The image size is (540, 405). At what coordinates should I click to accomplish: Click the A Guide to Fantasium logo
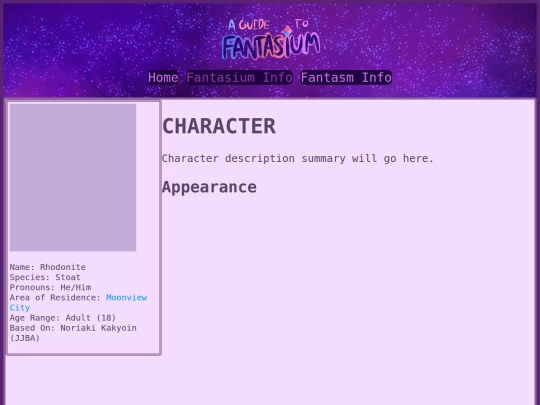coord(271,39)
